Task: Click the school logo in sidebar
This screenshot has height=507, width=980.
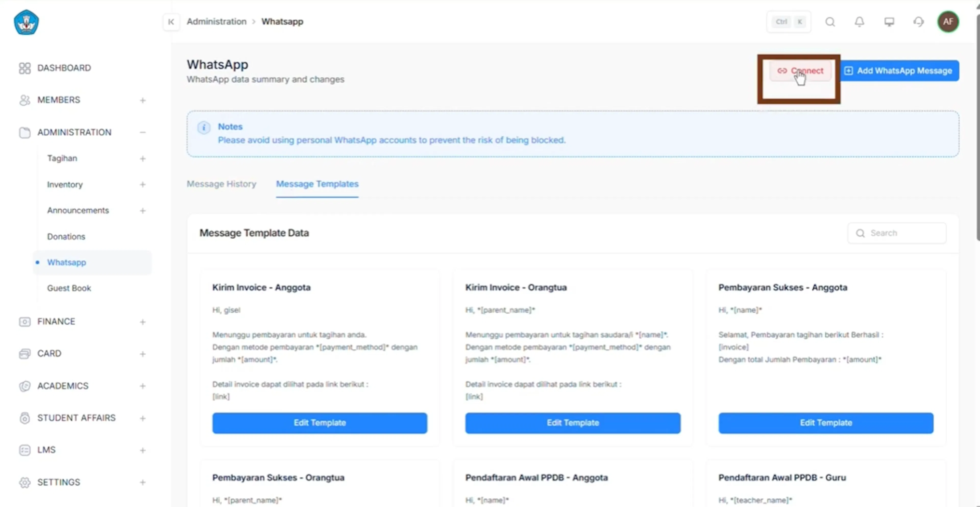Action: click(x=26, y=22)
